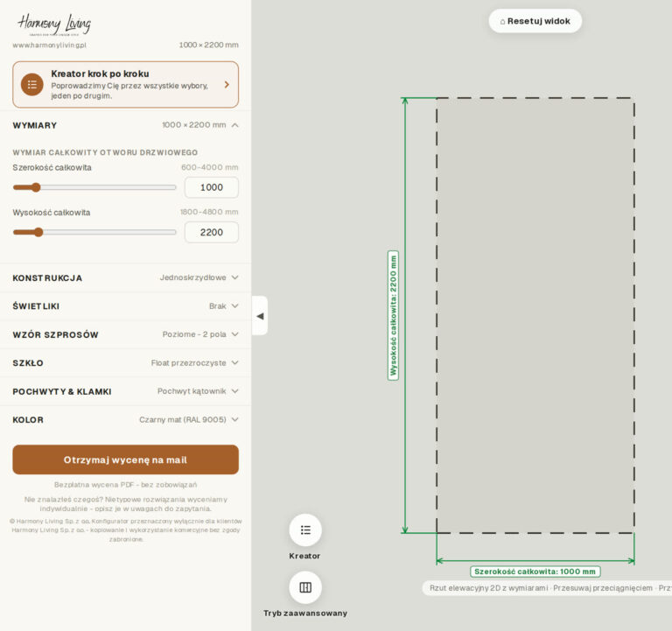This screenshot has width=672, height=631.
Task: Expand the POCHWYTY & KLAMKI section
Action: [126, 391]
